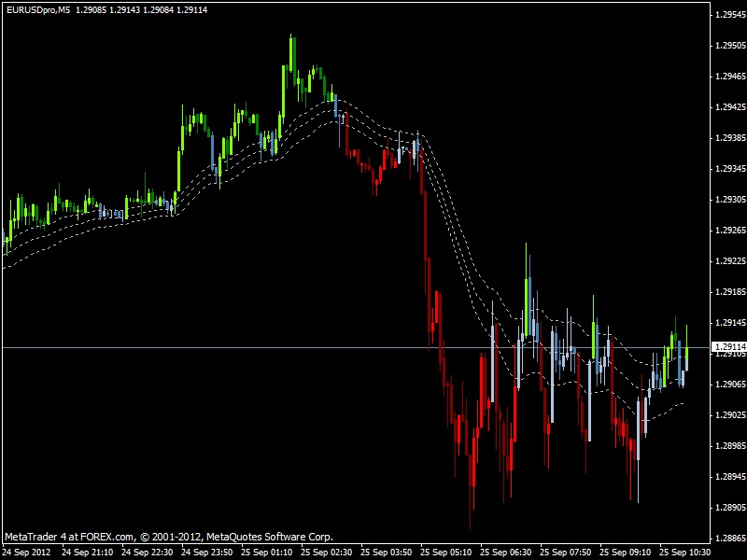Screen dimensions: 747x560
Task: Click the 25 Sep 06:30 time label
Action: pos(506,553)
